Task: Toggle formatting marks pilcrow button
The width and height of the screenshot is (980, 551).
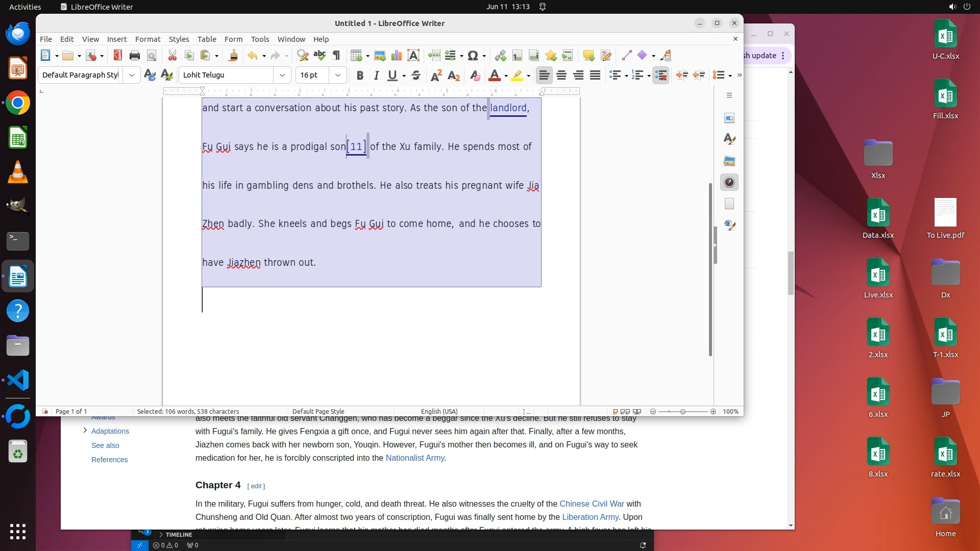Action: (x=336, y=56)
